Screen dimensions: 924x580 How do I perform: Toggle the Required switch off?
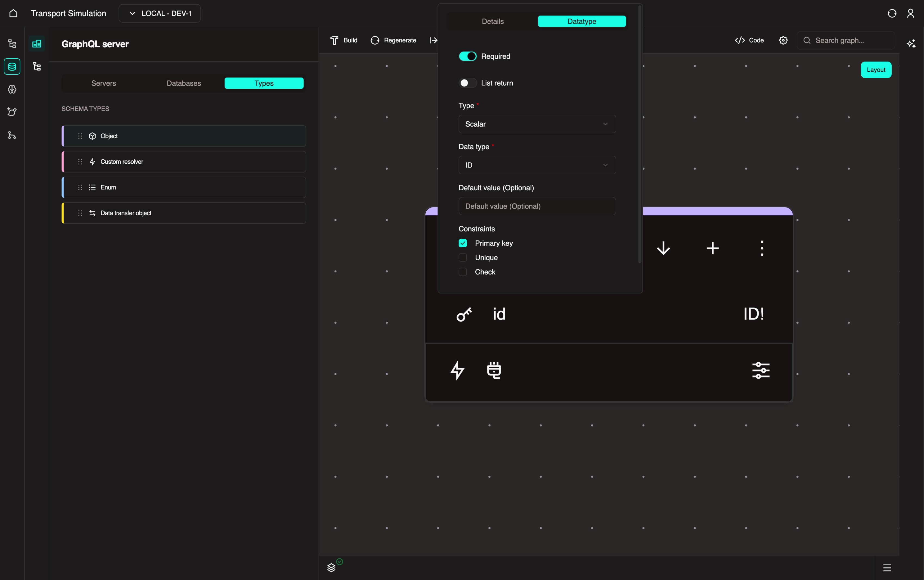[468, 56]
